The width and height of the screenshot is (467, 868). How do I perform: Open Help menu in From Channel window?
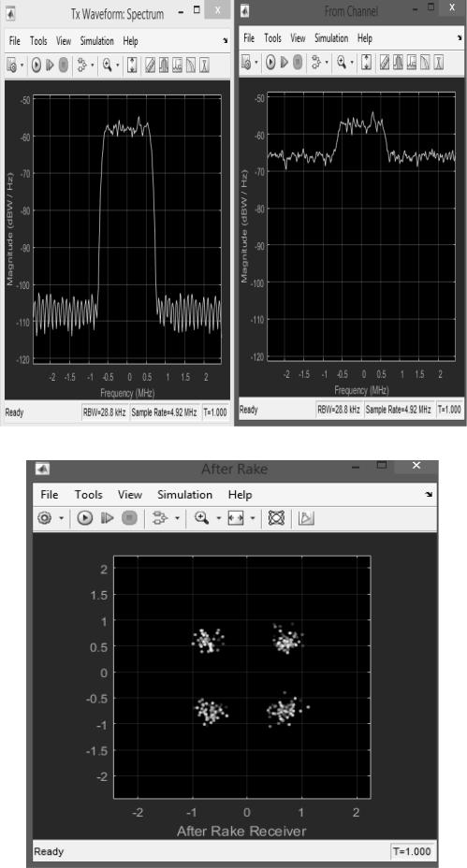pyautogui.click(x=364, y=38)
